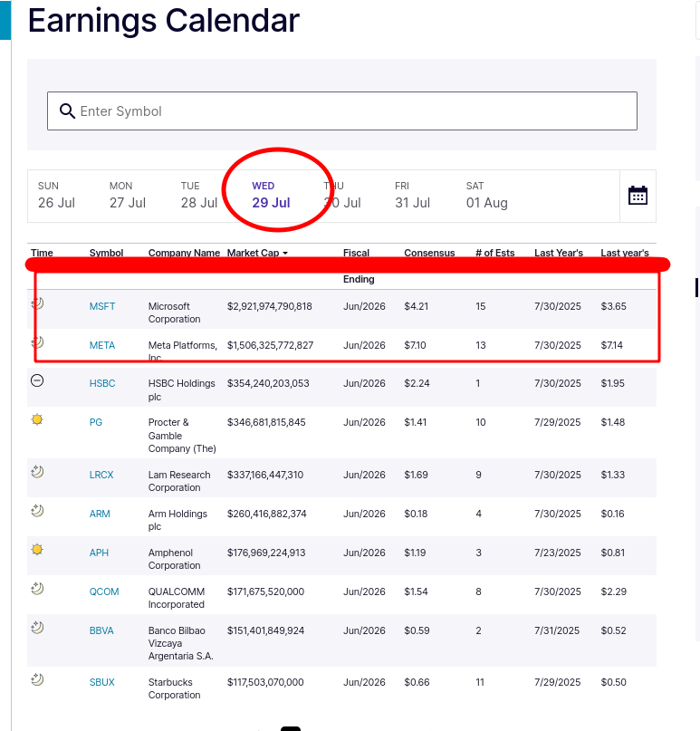
Task: Open the ARM symbol link
Action: click(x=100, y=514)
